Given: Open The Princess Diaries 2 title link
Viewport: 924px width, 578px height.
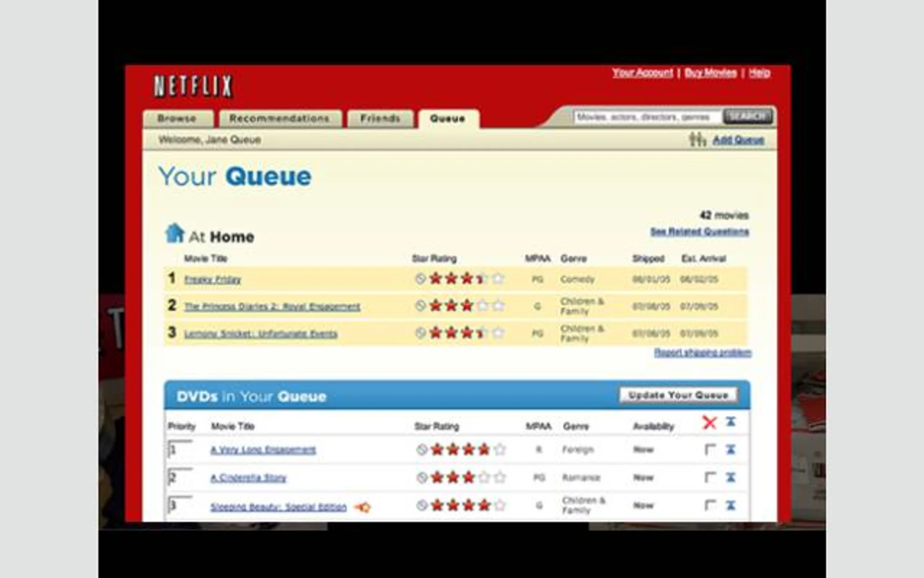Looking at the screenshot, I should [x=272, y=307].
